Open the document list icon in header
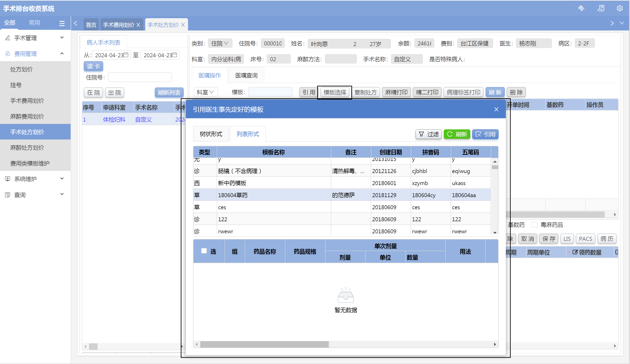Image resolution: width=630 pixels, height=364 pixels. (601, 8)
